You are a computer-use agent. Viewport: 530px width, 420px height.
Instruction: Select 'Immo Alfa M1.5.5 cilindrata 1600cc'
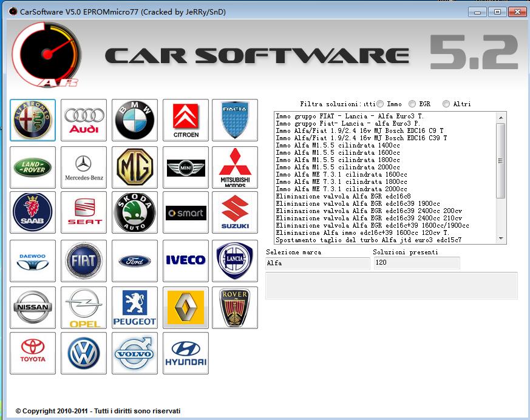(x=338, y=153)
